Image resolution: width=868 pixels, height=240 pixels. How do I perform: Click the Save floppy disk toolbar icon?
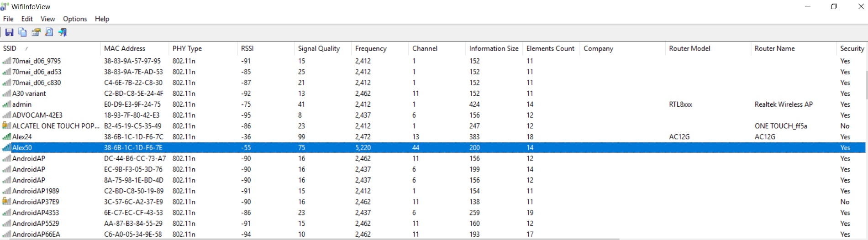click(9, 32)
